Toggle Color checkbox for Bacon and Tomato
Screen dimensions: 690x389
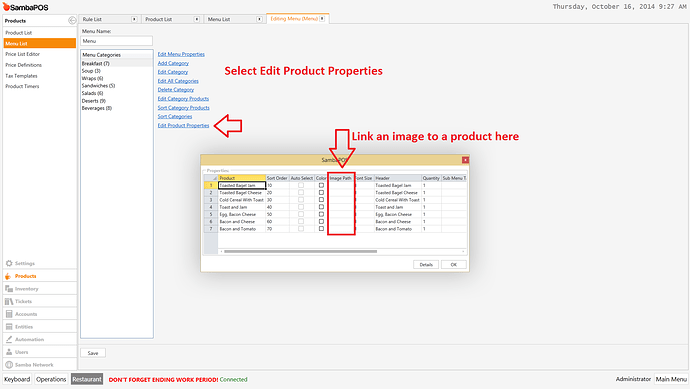click(321, 229)
